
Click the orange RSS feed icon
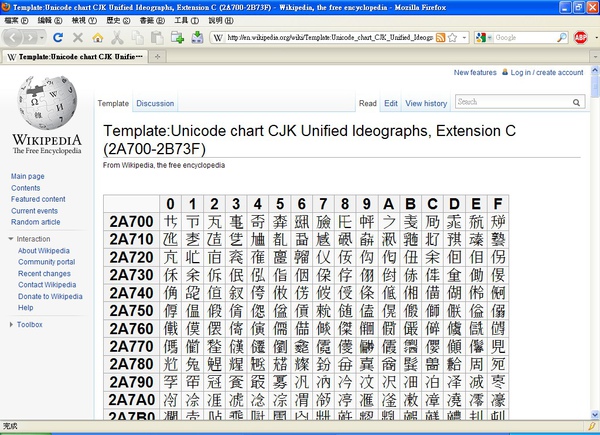coord(440,37)
